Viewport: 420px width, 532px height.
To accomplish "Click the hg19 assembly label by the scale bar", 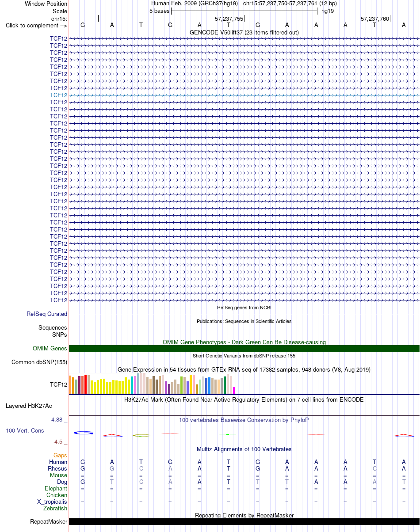I will coord(328,11).
